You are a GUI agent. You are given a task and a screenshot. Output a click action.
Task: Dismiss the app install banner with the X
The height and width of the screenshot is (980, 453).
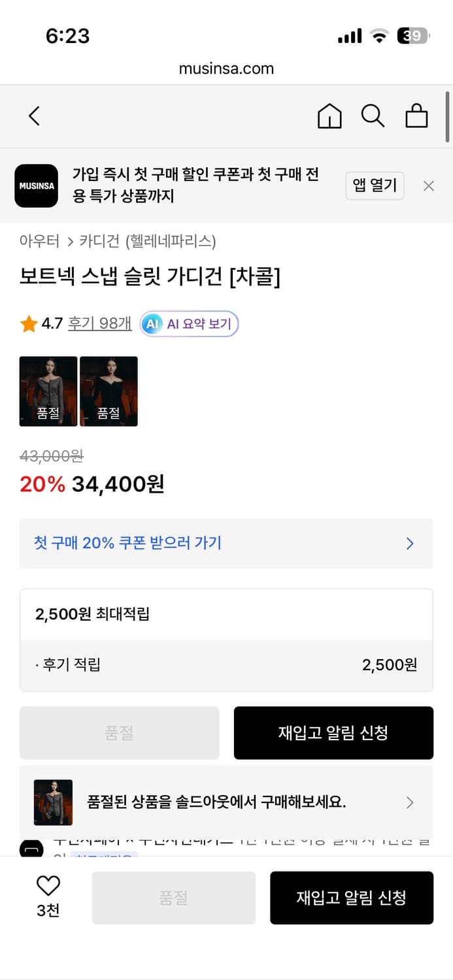pyautogui.click(x=428, y=186)
